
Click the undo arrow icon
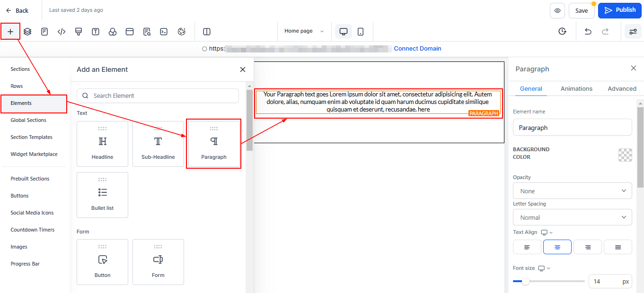point(588,31)
